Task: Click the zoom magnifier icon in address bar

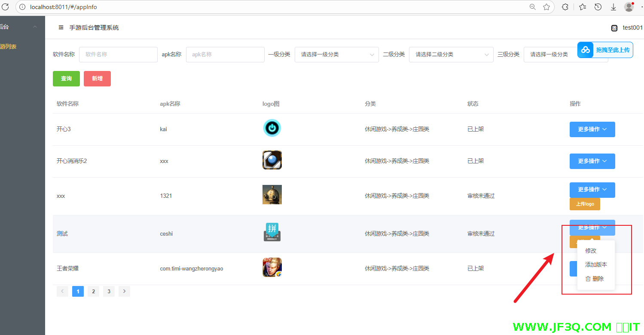Action: click(533, 7)
